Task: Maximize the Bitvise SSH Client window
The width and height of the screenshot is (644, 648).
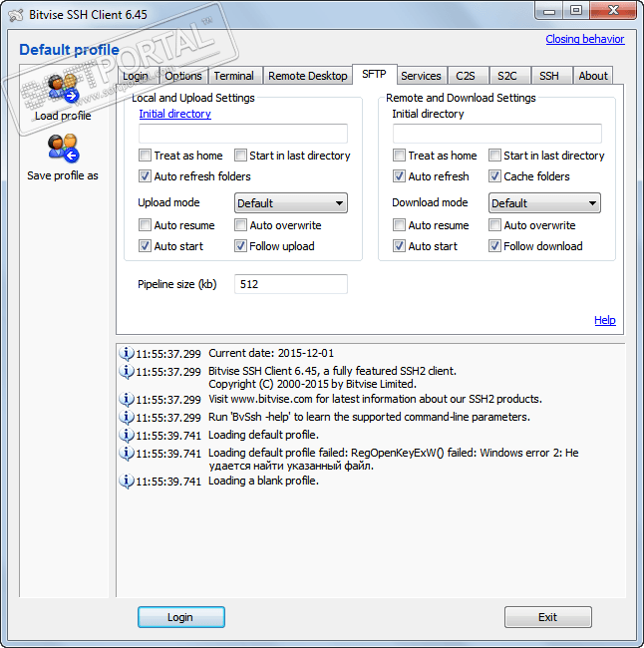Action: tap(576, 11)
